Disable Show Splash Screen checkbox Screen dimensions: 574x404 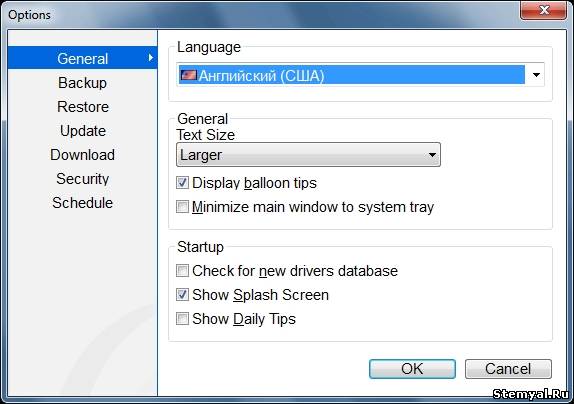pos(182,295)
